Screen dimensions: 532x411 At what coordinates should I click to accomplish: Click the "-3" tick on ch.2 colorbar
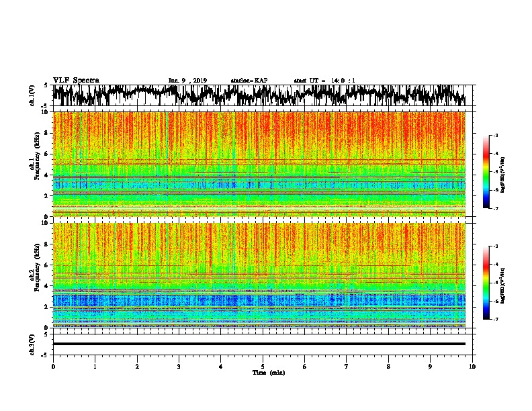click(x=495, y=246)
